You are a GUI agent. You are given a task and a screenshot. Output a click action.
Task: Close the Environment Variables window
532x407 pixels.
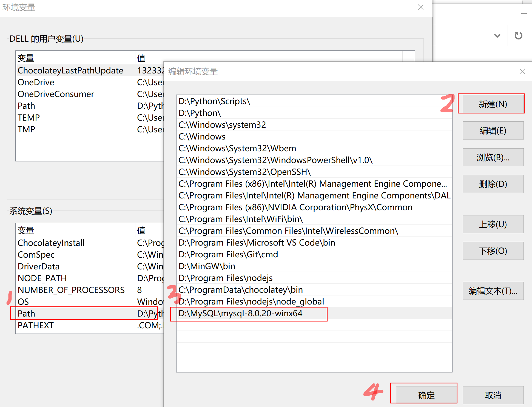click(420, 7)
